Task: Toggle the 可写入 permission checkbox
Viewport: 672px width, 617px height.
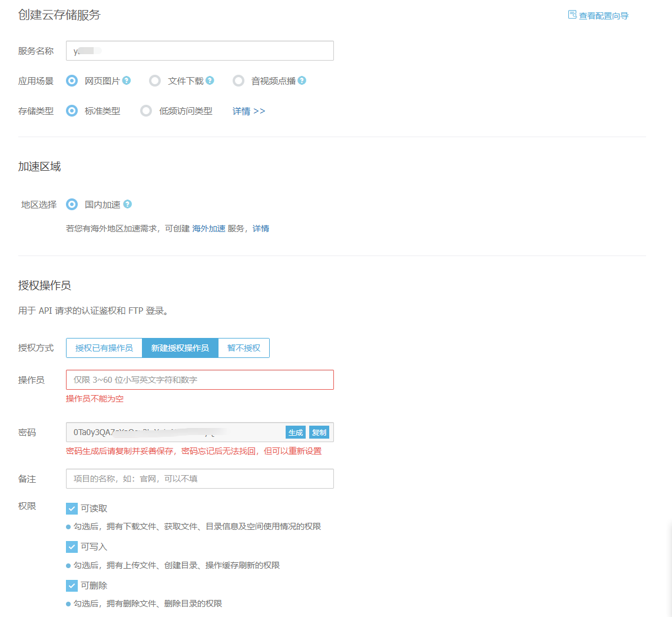Action: [x=72, y=547]
